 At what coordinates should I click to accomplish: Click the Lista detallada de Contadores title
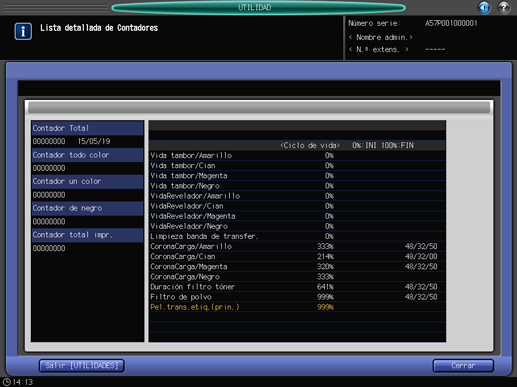point(99,28)
